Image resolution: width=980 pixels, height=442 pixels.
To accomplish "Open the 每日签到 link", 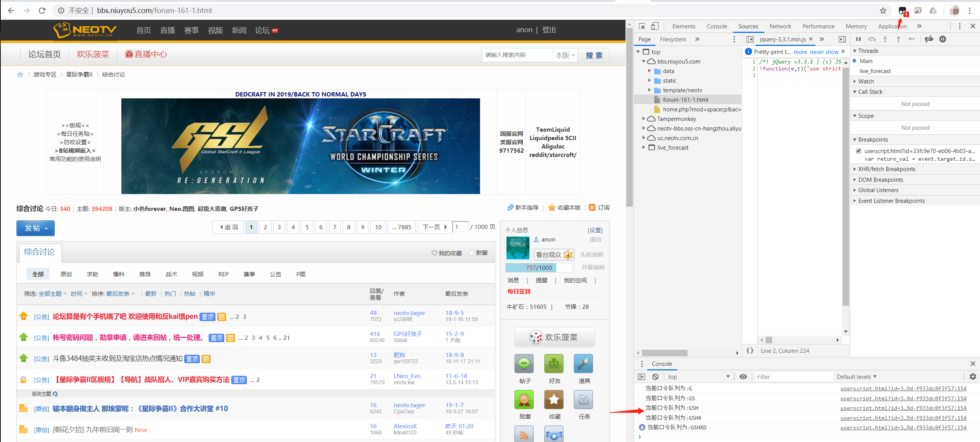I will click(x=519, y=291).
